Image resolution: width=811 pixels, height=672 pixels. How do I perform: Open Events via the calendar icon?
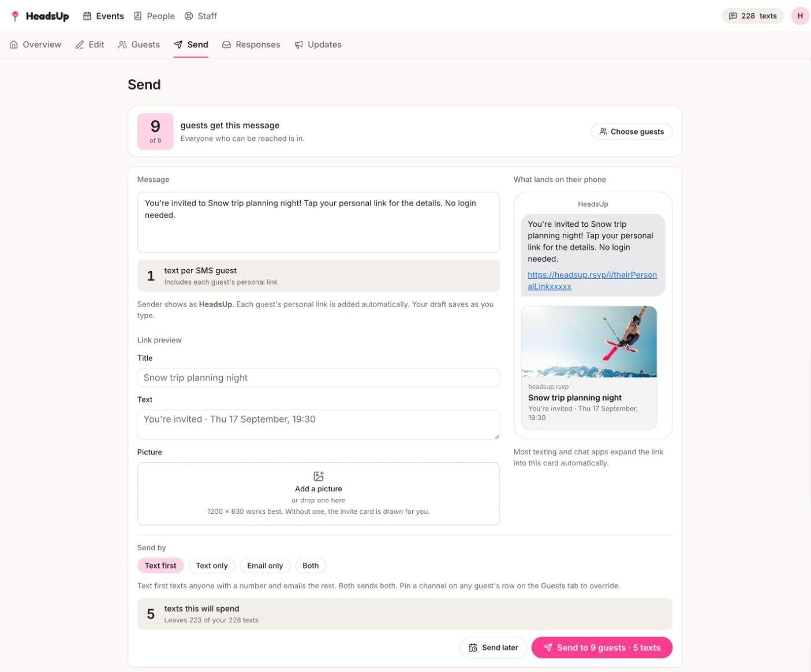point(87,16)
